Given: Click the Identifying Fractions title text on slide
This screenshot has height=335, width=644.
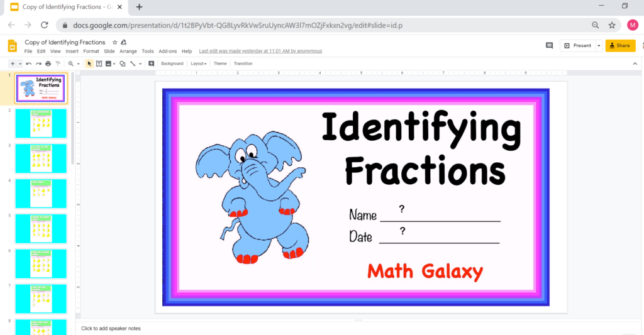Looking at the screenshot, I should pyautogui.click(x=422, y=148).
